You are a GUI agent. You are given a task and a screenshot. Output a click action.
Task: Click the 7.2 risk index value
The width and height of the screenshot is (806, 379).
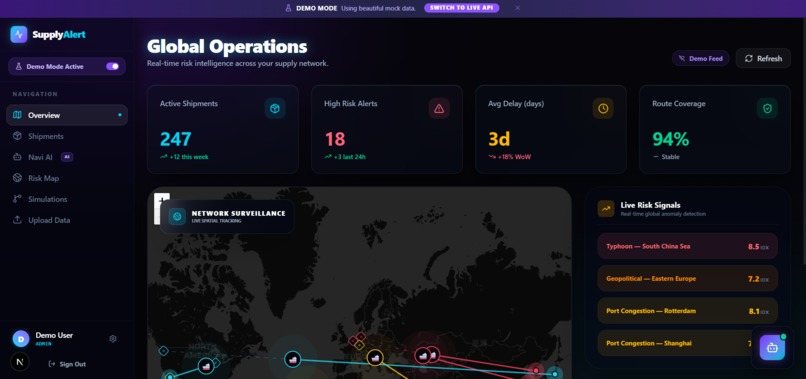click(x=753, y=279)
